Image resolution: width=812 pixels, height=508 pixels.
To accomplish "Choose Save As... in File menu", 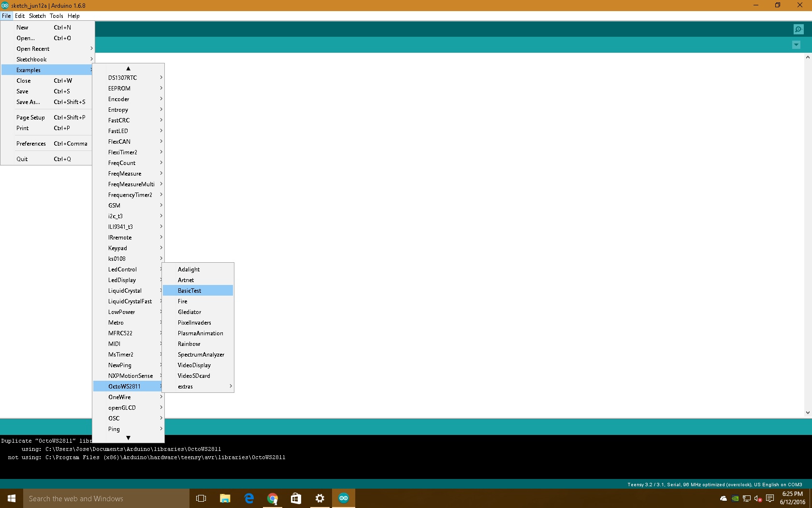I will pyautogui.click(x=47, y=102).
